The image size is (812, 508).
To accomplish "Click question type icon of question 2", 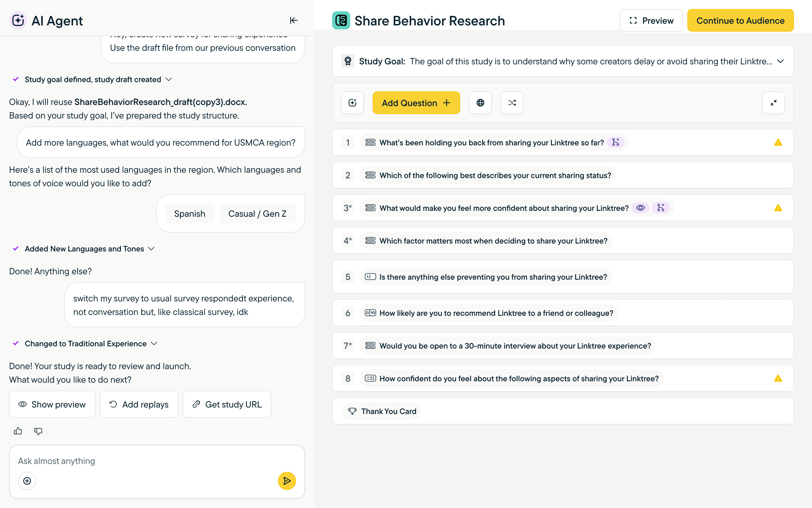I will click(x=370, y=175).
